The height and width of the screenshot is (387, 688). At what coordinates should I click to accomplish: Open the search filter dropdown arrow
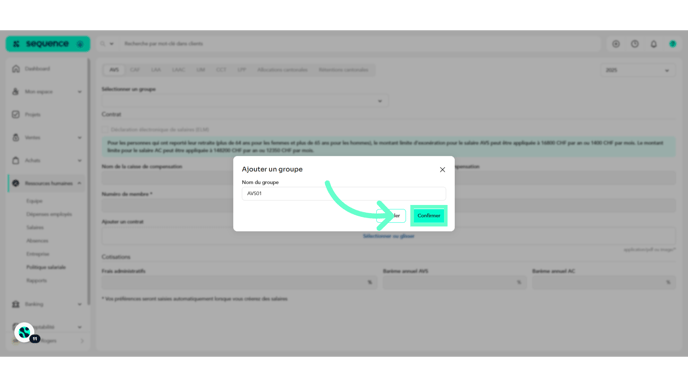tap(111, 44)
